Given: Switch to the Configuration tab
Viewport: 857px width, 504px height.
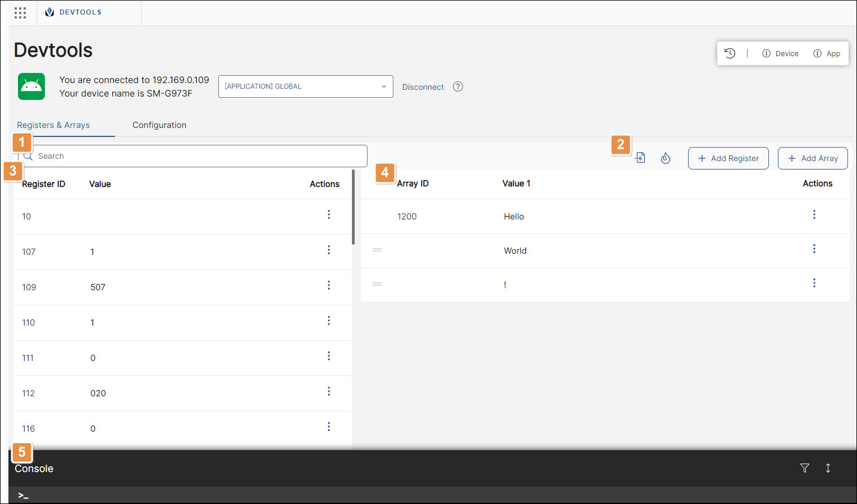Looking at the screenshot, I should (159, 125).
